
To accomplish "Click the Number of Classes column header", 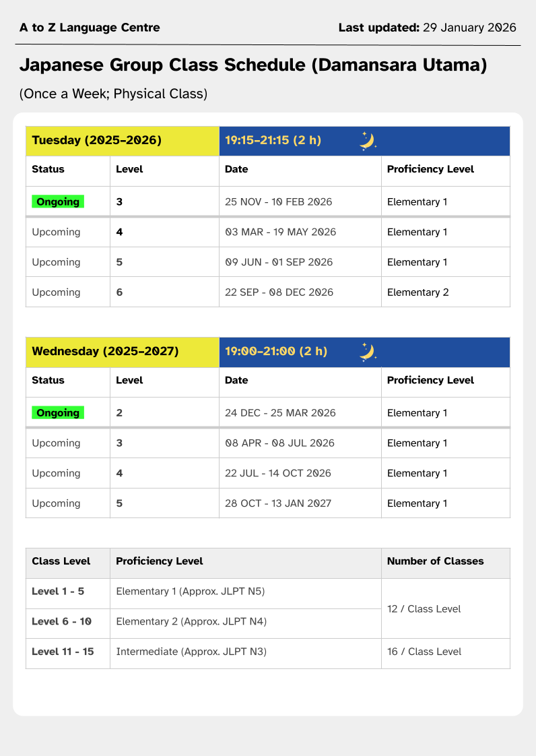I will pos(435,561).
